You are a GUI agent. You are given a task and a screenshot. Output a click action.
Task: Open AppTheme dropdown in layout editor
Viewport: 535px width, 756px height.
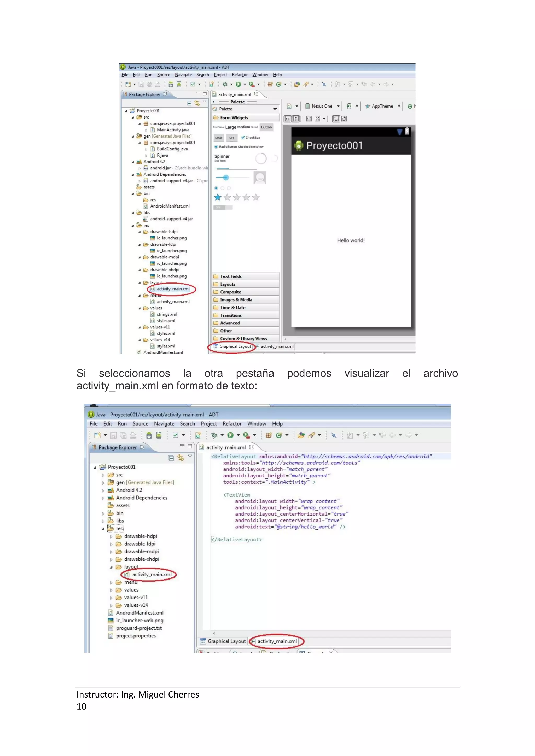[383, 106]
